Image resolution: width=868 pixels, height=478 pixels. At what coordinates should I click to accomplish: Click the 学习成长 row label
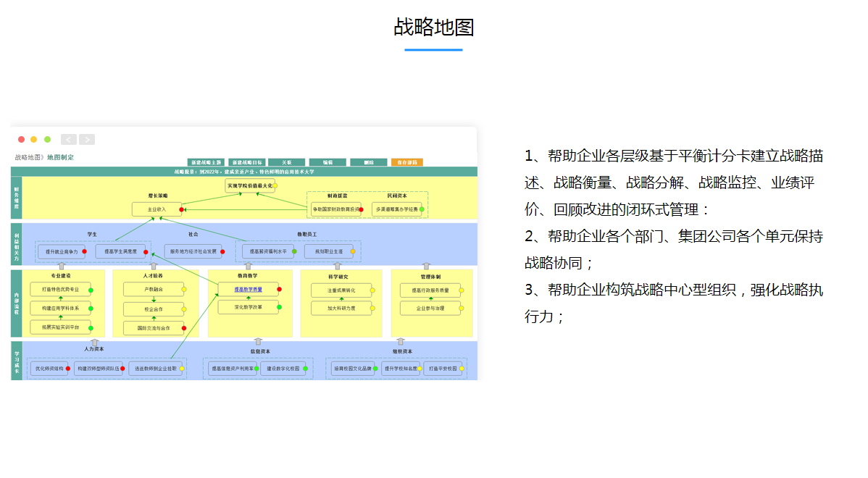[x=16, y=360]
